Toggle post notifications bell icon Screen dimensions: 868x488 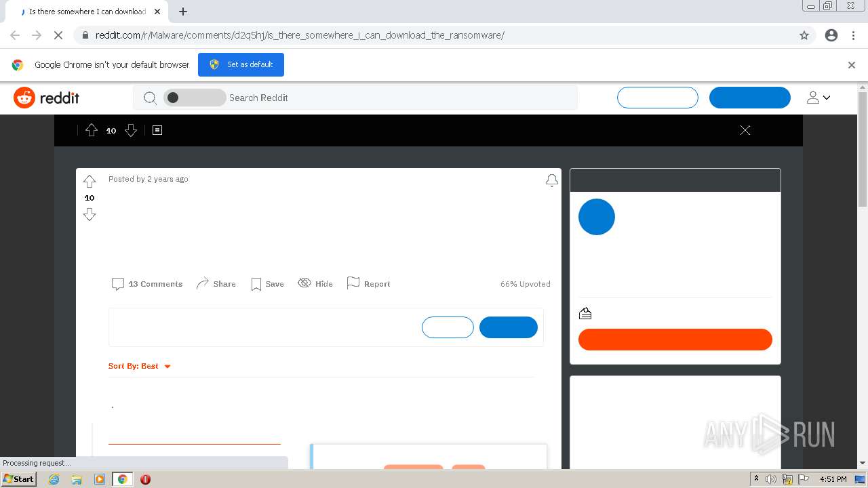tap(552, 180)
